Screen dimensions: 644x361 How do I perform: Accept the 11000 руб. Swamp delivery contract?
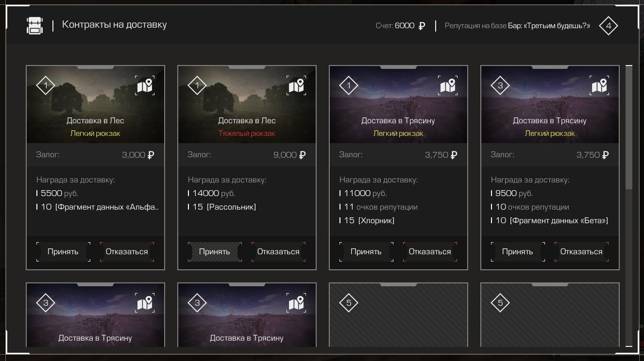366,252
